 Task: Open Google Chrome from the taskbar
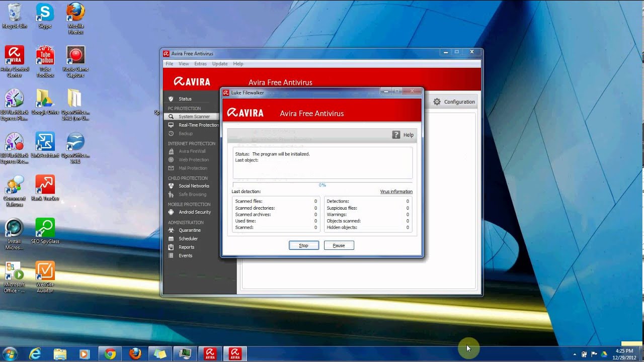tap(110, 354)
